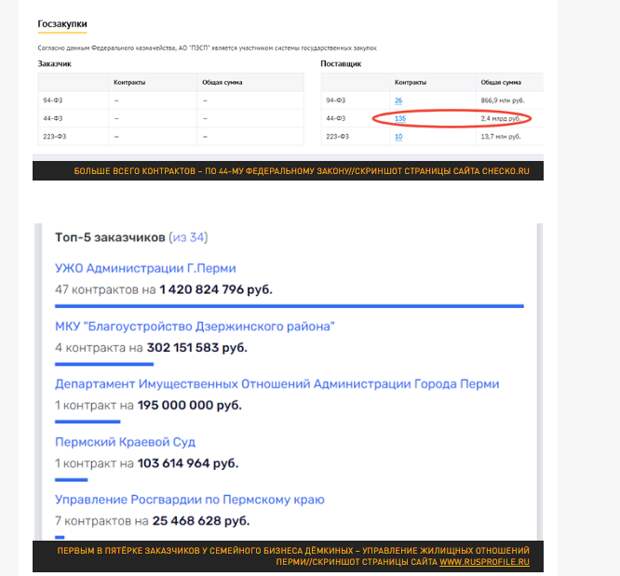The width and height of the screenshot is (620, 576).
Task: Click the caption about 44-му федеральному закону
Action: pos(302,171)
